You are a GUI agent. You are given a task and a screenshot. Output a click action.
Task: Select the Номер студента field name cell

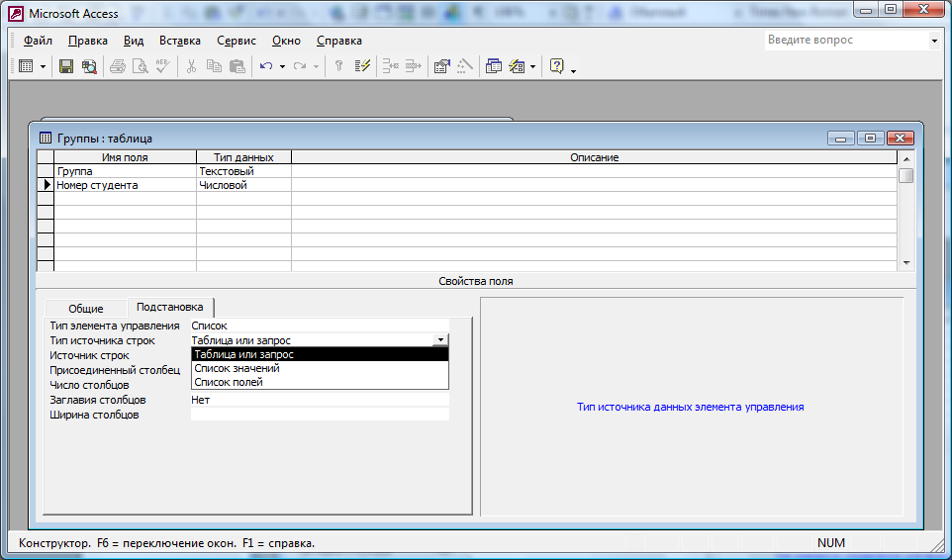pyautogui.click(x=125, y=186)
